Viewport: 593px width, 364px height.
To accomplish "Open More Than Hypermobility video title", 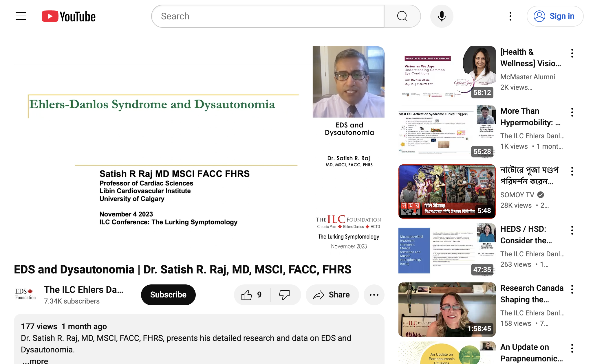I will (x=530, y=117).
